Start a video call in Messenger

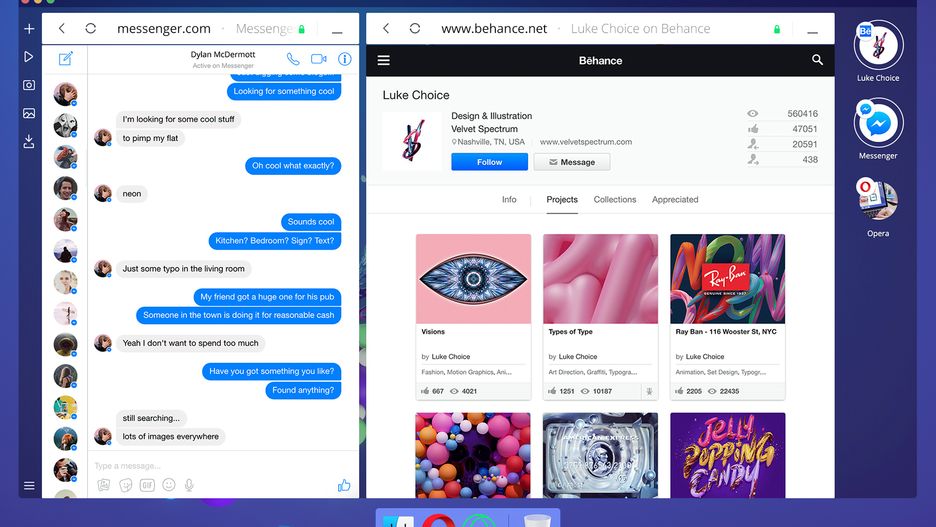click(319, 59)
